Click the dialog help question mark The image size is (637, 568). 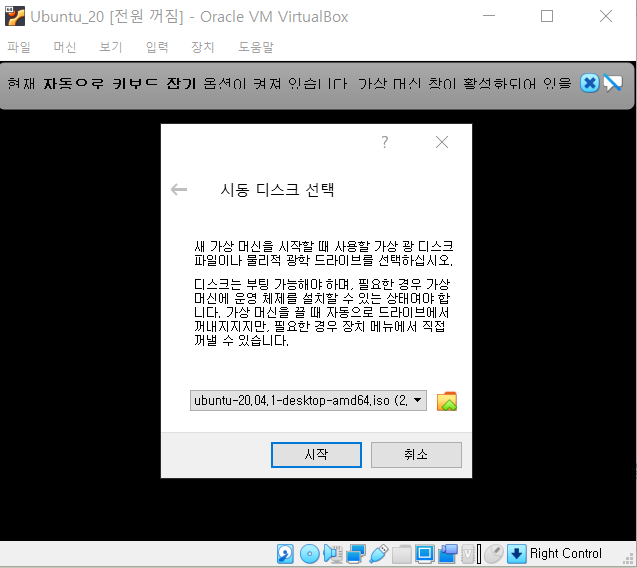[x=385, y=142]
